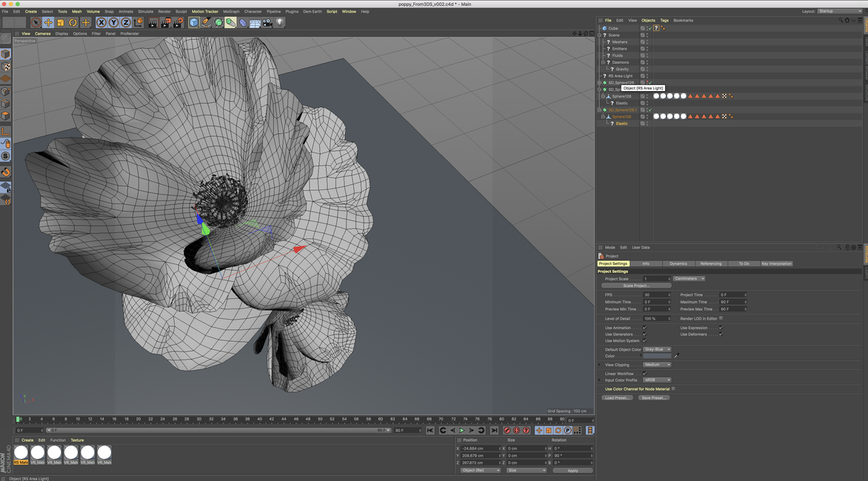Screen dimensions: 868x481
Task: Click the Cube primitive icon
Action: tap(194, 23)
